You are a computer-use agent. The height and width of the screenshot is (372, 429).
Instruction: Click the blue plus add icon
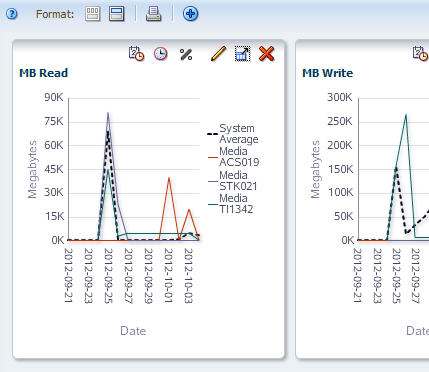(x=190, y=14)
